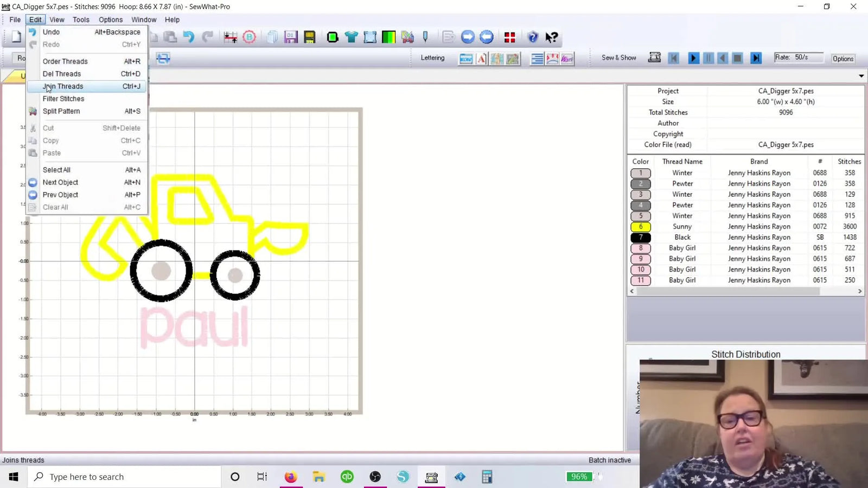Click the thread list horizontal scrollbar
This screenshot has height=488, width=868.
tap(727, 291)
